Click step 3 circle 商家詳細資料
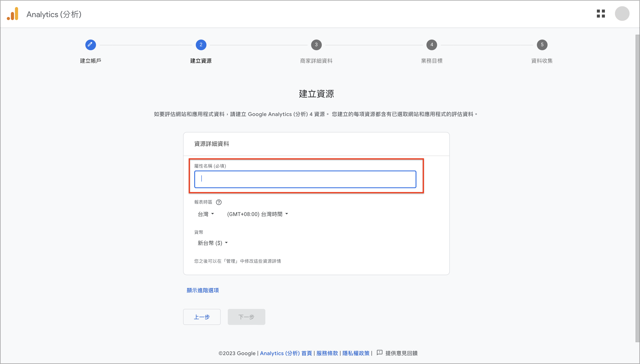This screenshot has width=640, height=364. point(316,45)
